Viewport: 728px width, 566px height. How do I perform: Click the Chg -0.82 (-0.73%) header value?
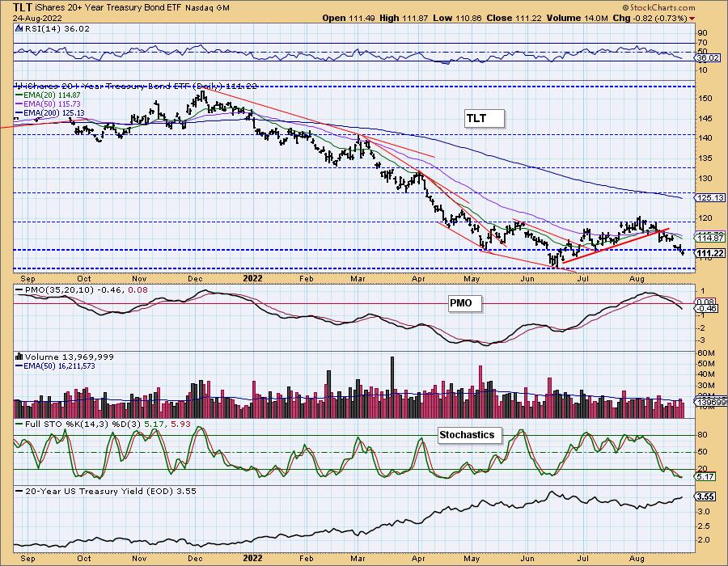pos(650,18)
